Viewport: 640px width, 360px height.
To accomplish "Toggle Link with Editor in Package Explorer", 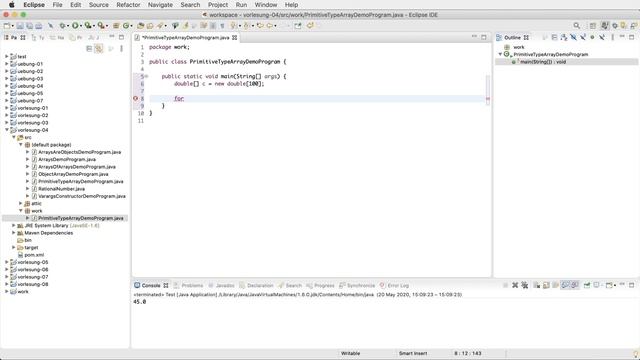I will 99,49.
